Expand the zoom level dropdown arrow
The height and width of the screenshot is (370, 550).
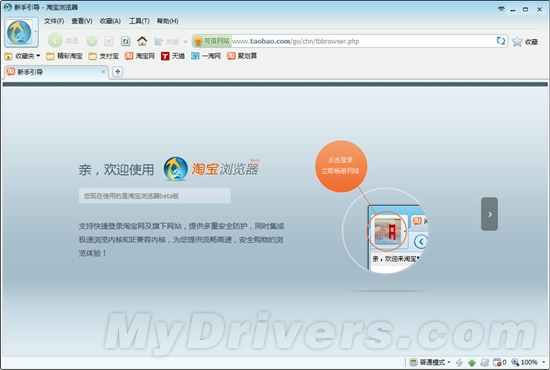click(543, 362)
